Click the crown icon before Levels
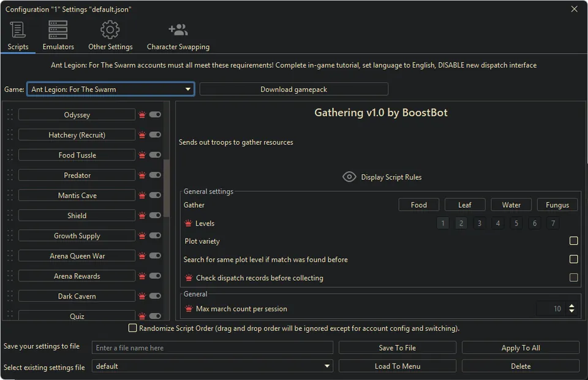The image size is (588, 380). (x=188, y=223)
